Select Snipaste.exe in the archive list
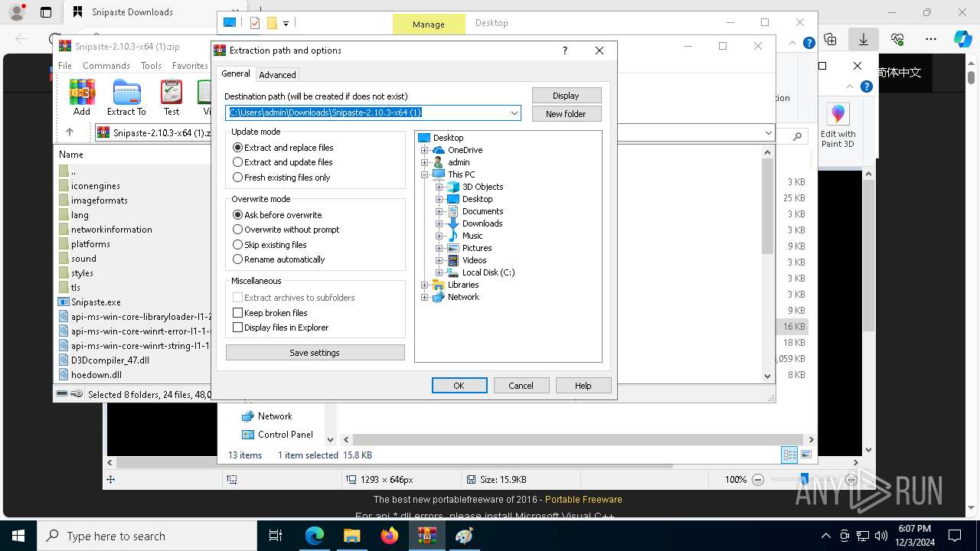980x551 pixels. coord(90,302)
